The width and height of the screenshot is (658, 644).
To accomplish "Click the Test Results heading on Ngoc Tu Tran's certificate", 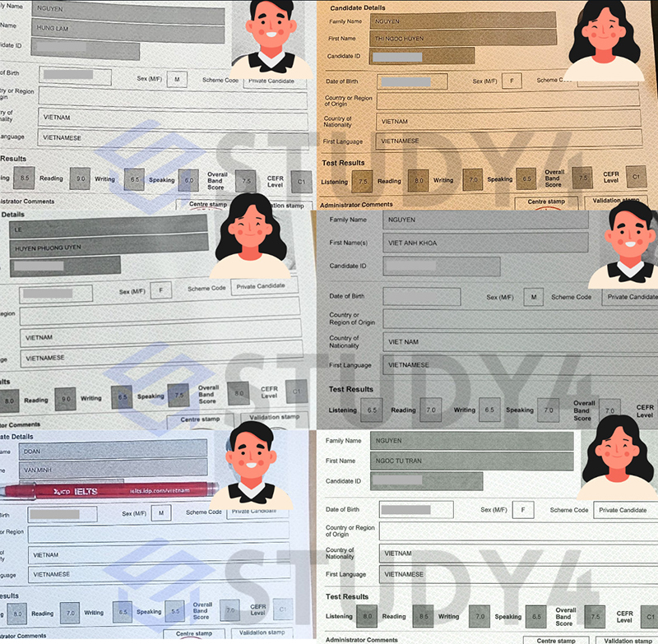I will (x=347, y=596).
